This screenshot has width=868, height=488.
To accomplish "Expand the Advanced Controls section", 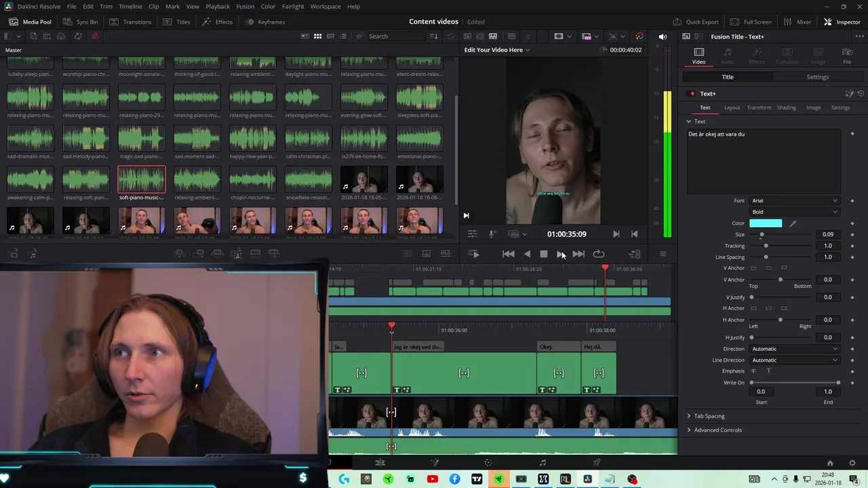I will pos(714,430).
